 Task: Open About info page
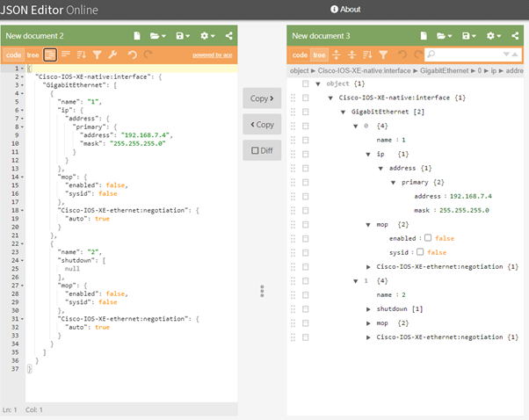(x=345, y=10)
